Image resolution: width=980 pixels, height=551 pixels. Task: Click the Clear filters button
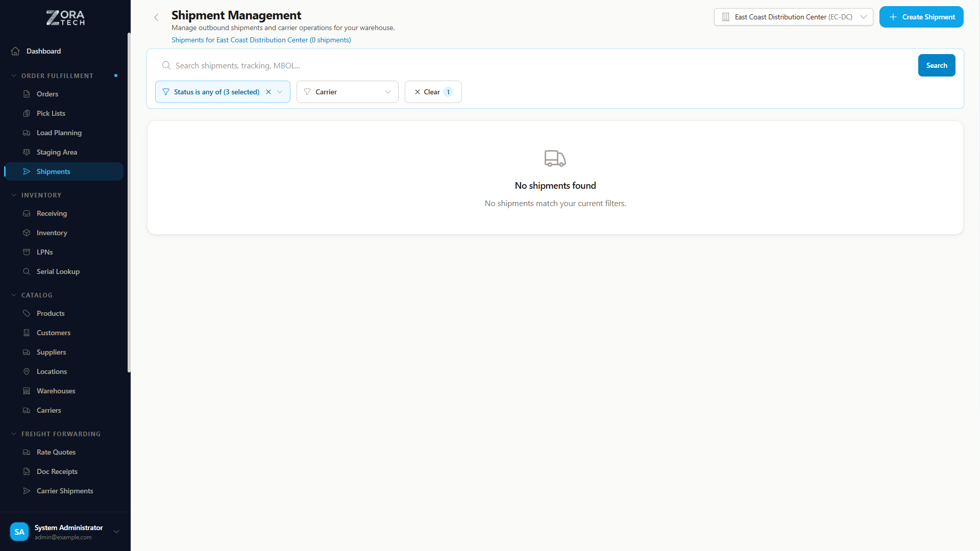click(433, 92)
